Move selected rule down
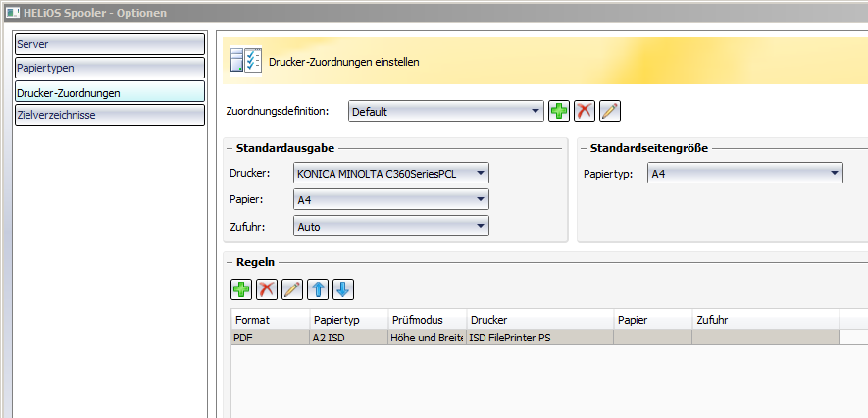 pyautogui.click(x=342, y=289)
